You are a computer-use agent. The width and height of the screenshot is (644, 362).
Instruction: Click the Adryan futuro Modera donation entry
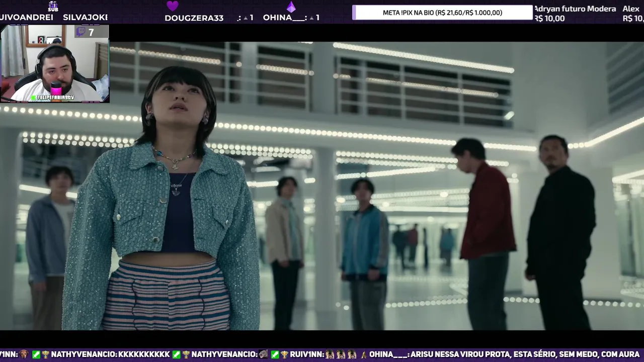575,9
